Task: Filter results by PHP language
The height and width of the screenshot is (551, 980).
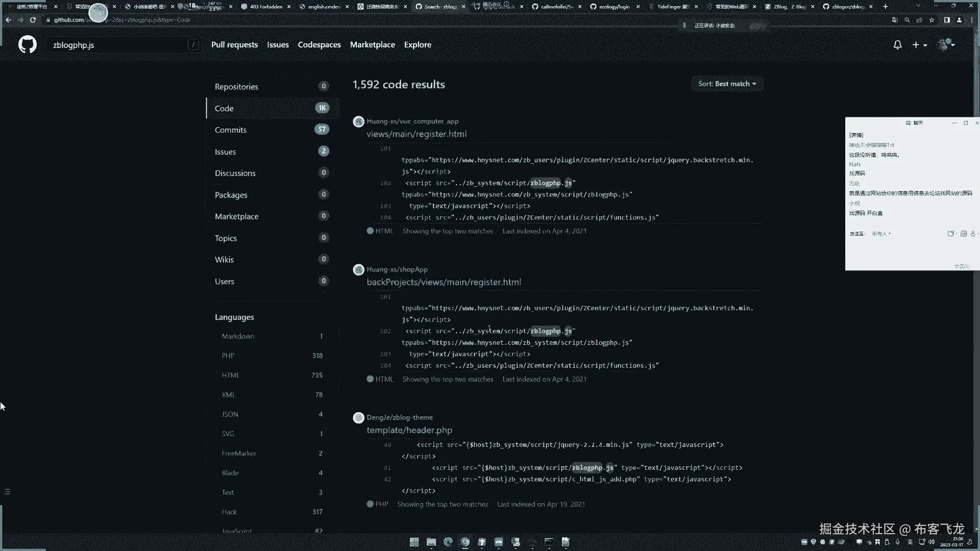Action: 228,356
